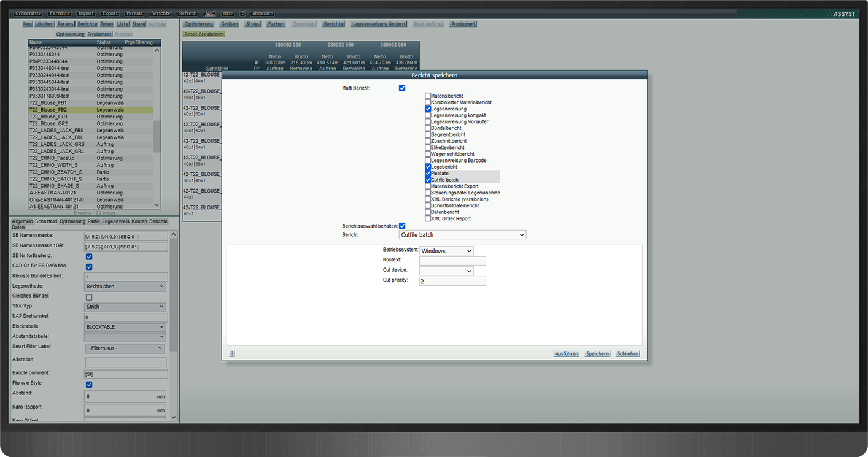Viewport: 868px width, 457px height.
Task: Select order A-EEASTMAN-40121 in list
Action: (x=90, y=193)
